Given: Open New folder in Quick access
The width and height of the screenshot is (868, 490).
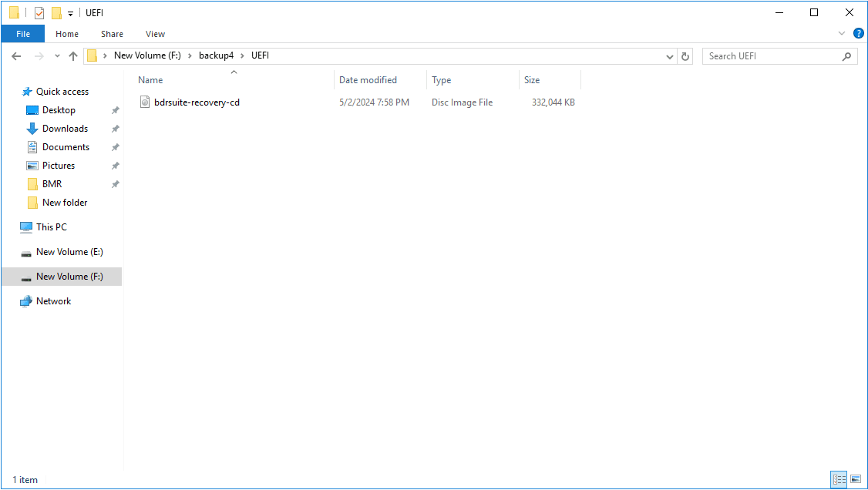Looking at the screenshot, I should 65,203.
